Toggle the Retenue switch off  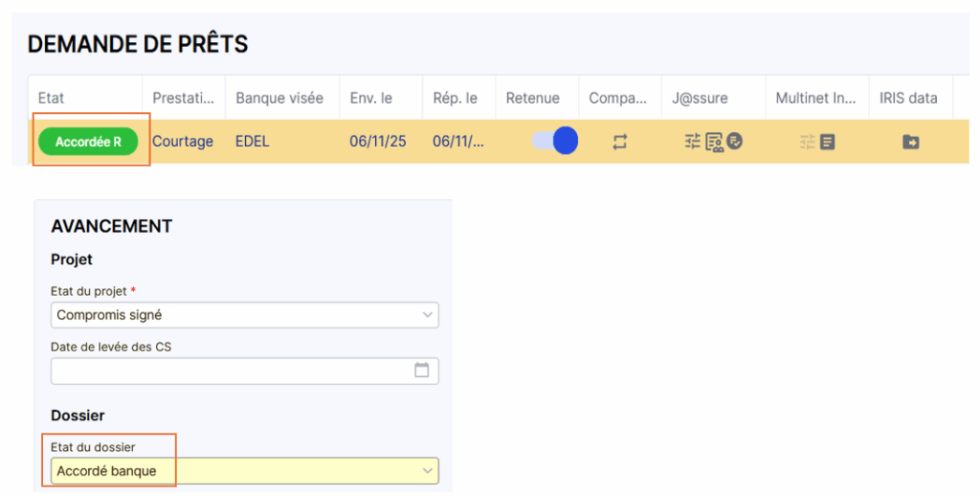coord(555,142)
